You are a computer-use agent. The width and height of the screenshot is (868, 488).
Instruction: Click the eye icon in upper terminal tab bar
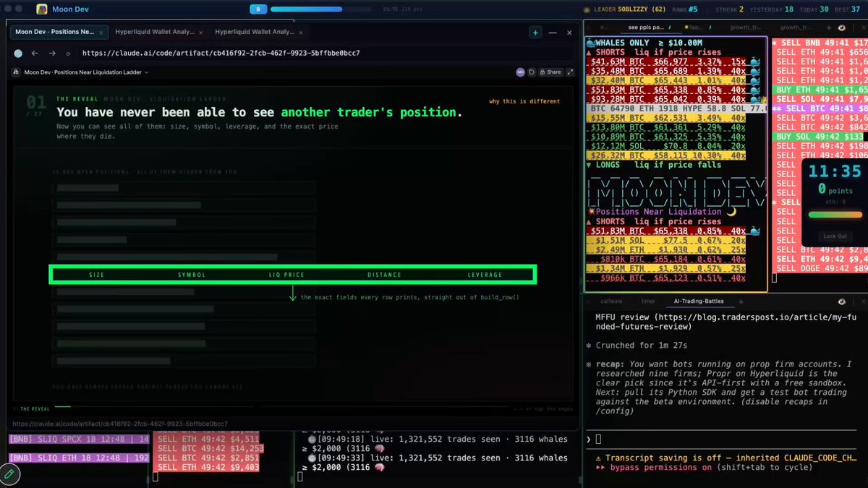(x=841, y=27)
